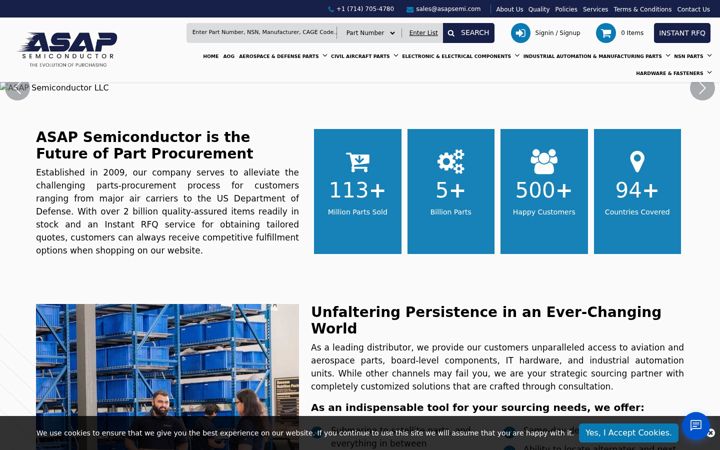Open the live chat bubble
The image size is (720, 450).
tap(696, 425)
